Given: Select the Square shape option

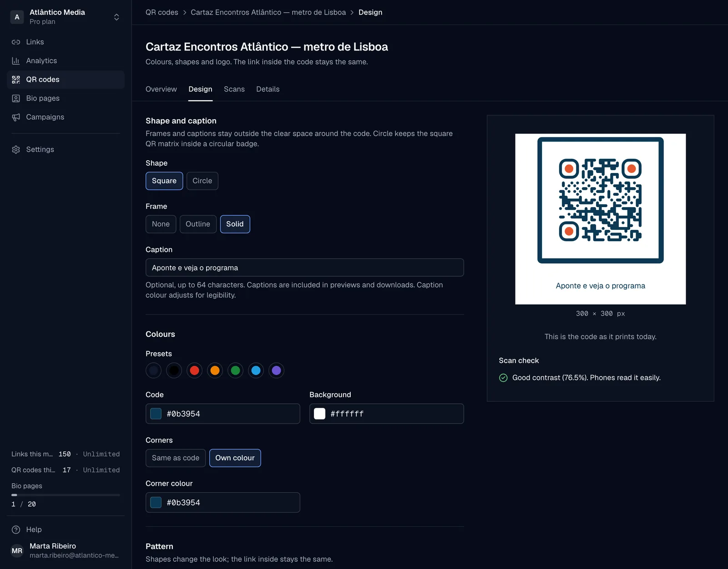Looking at the screenshot, I should pyautogui.click(x=164, y=181).
